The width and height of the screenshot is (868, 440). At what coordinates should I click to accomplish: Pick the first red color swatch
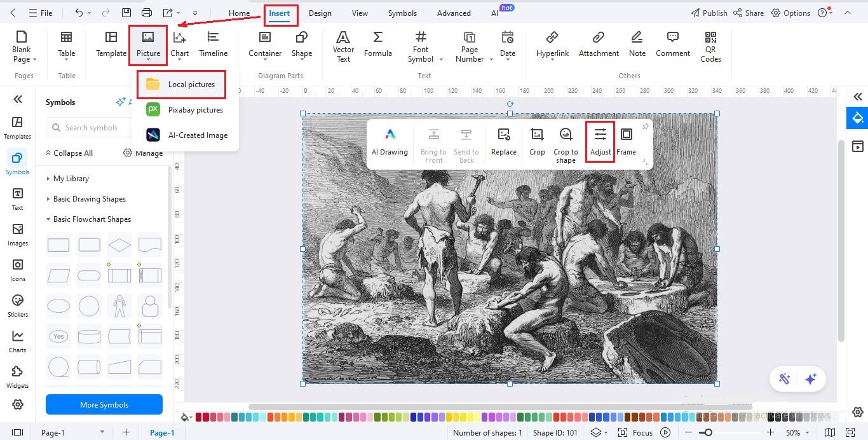199,417
